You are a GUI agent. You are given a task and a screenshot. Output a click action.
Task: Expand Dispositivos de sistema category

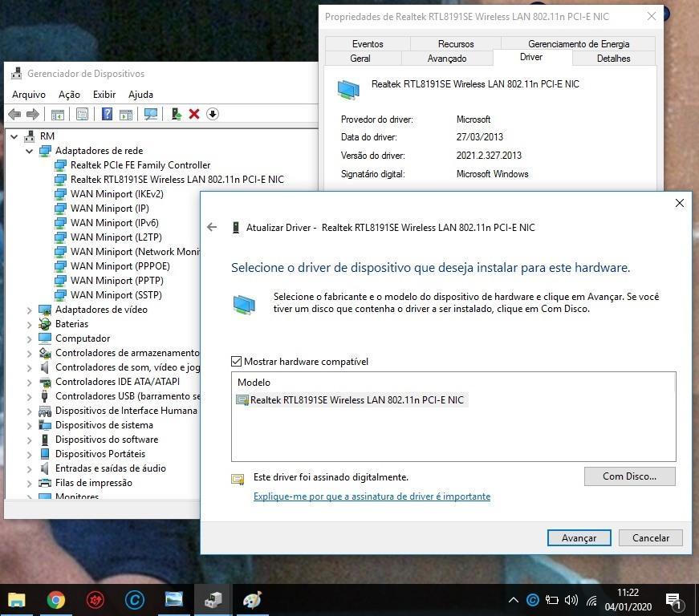[x=30, y=425]
